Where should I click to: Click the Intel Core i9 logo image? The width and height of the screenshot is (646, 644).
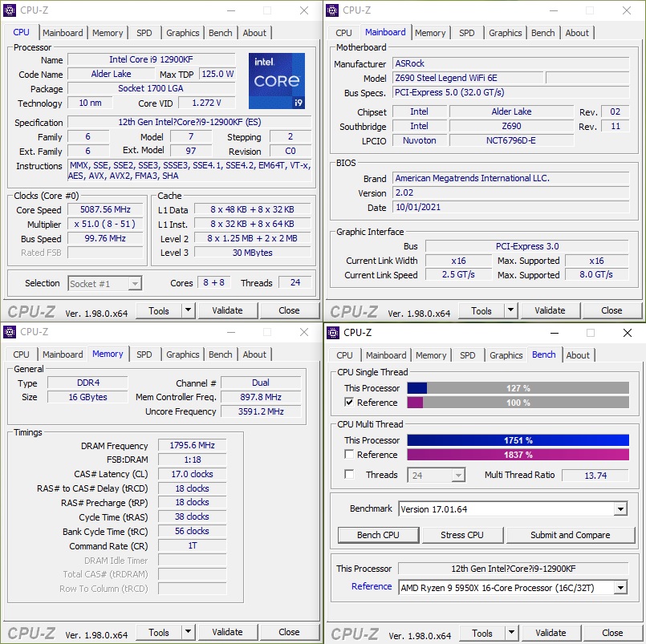tap(276, 81)
